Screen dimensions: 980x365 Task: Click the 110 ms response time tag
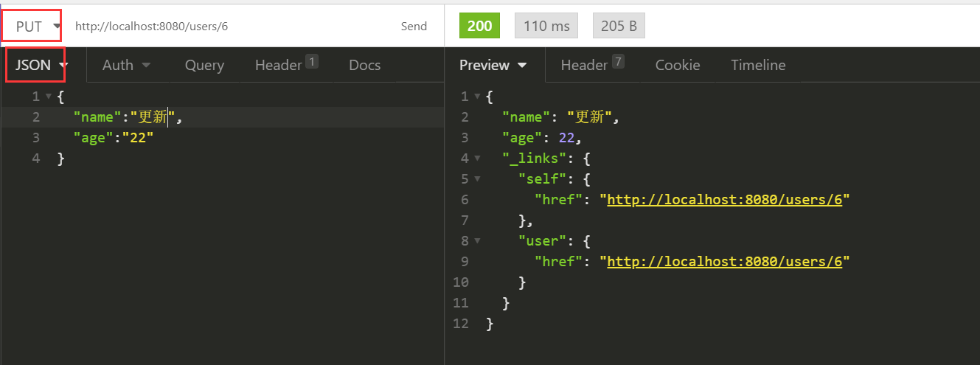point(546,26)
